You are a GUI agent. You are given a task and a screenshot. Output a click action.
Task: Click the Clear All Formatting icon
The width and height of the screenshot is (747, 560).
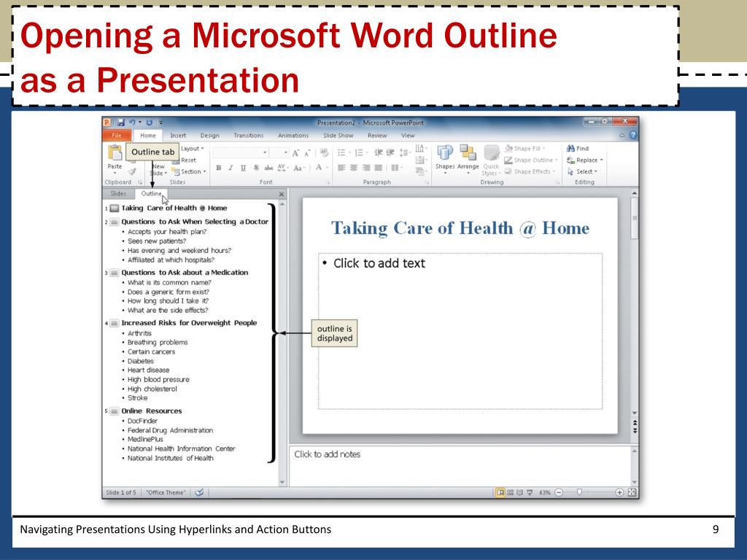(325, 152)
